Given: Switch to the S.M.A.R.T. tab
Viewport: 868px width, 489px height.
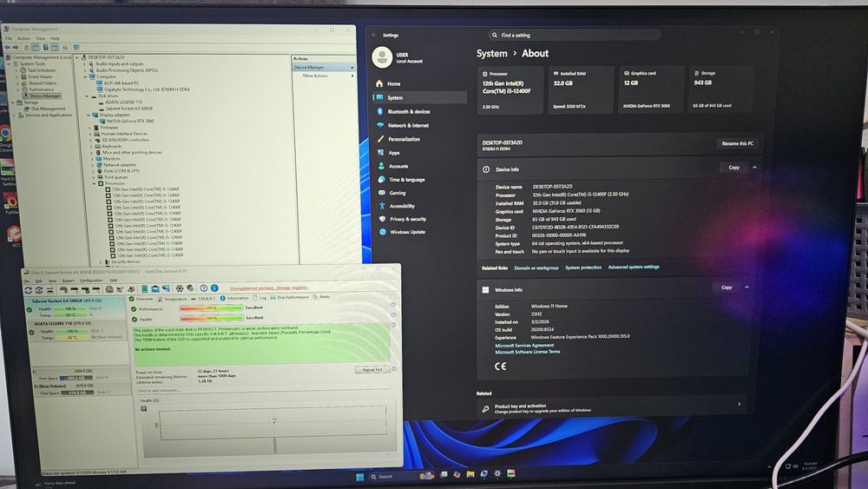Looking at the screenshot, I should tap(203, 299).
